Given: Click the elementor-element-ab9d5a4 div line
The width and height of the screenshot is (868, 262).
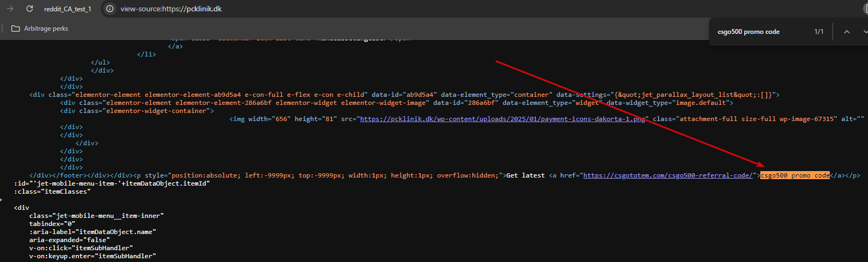Looking at the screenshot, I should (x=404, y=95).
